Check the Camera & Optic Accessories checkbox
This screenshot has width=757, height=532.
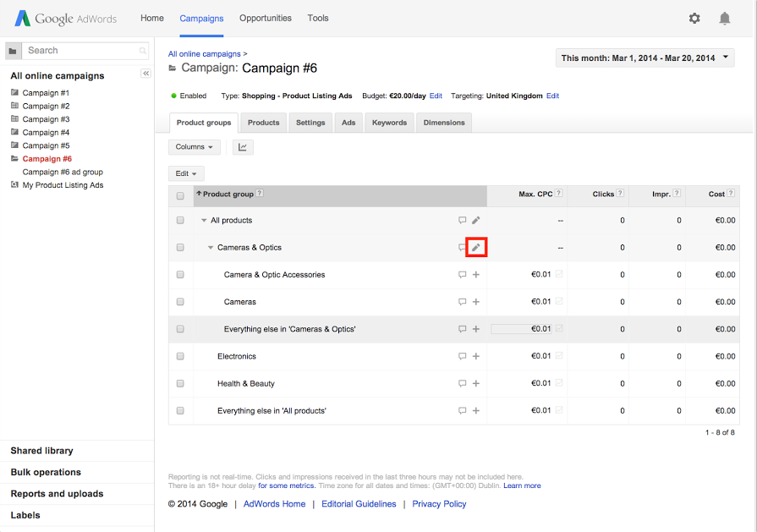pyautogui.click(x=180, y=275)
